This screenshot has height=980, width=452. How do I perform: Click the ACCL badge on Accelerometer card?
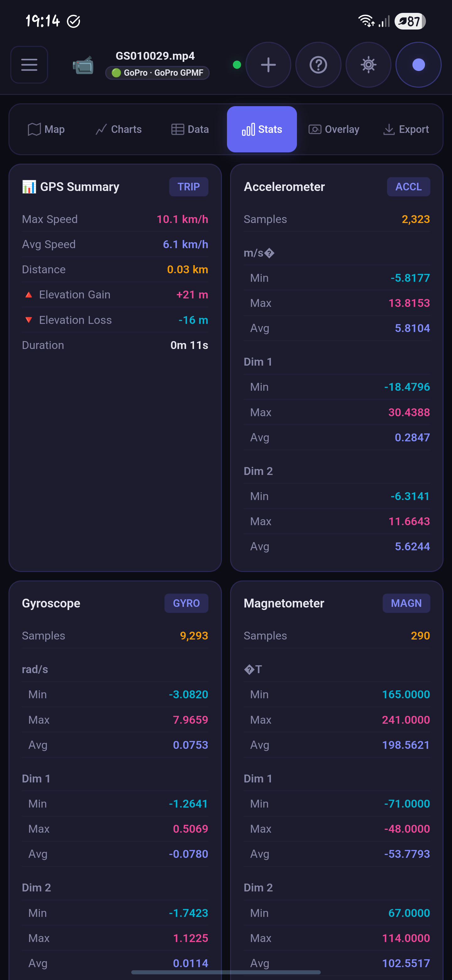(408, 187)
